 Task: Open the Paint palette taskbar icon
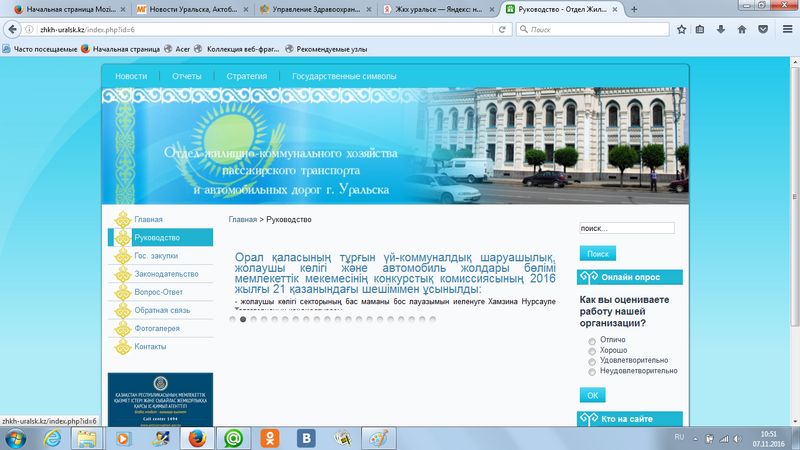(x=378, y=438)
